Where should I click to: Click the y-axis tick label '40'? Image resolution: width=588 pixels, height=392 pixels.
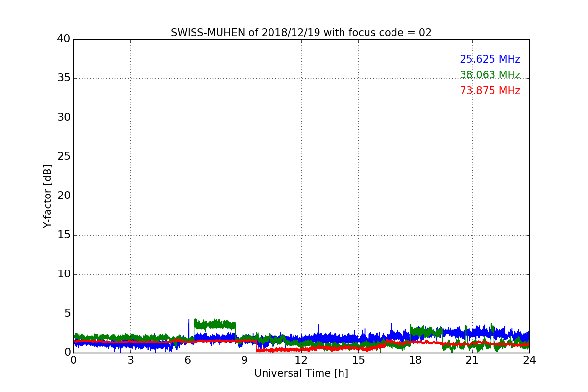pos(64,39)
